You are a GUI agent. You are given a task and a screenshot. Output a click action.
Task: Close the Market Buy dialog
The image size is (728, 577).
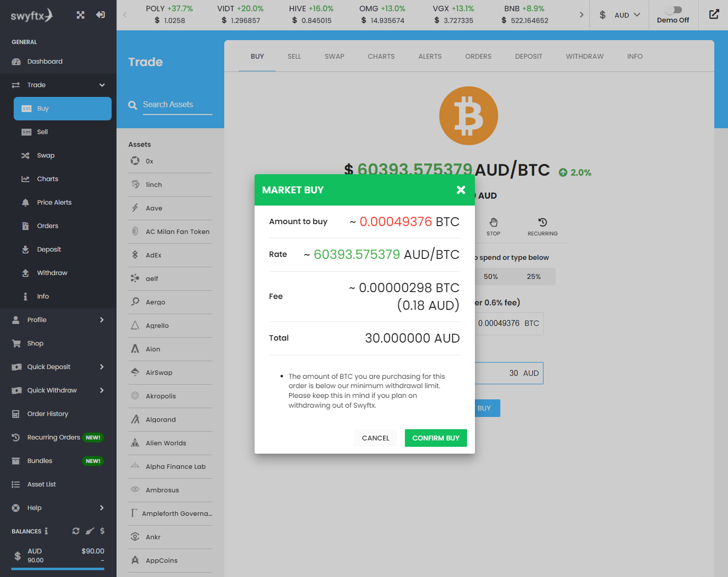pos(461,190)
